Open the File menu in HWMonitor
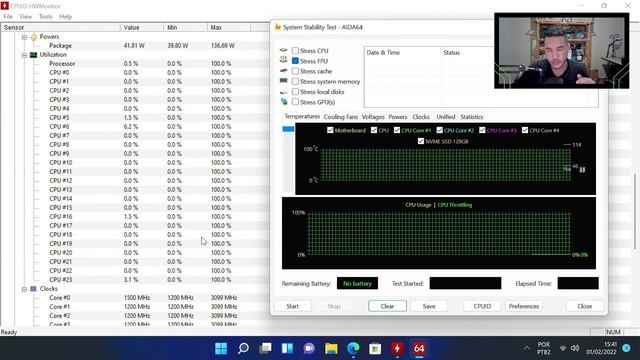 tap(8, 17)
